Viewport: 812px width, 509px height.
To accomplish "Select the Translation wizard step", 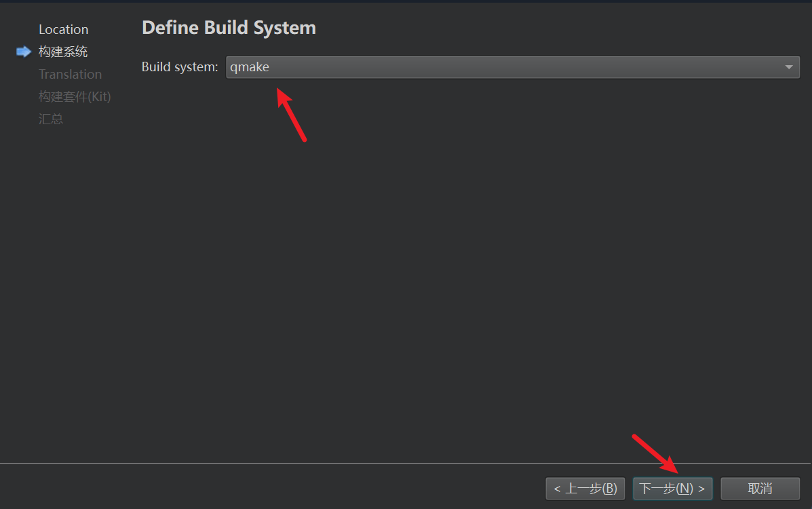I will click(71, 74).
